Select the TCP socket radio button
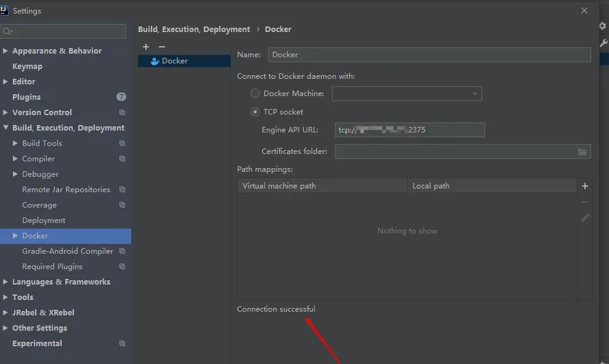 click(255, 111)
